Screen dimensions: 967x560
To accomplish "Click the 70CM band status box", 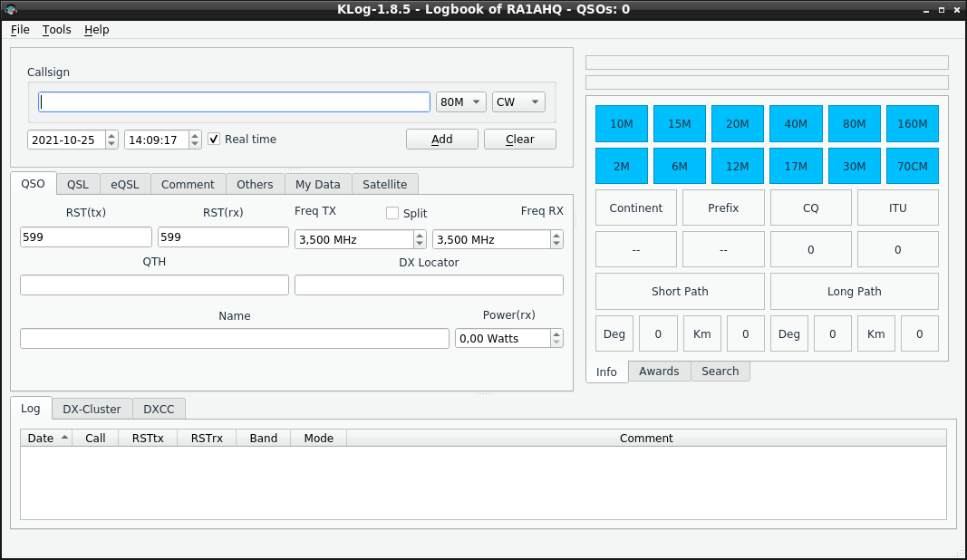I will coord(913,166).
